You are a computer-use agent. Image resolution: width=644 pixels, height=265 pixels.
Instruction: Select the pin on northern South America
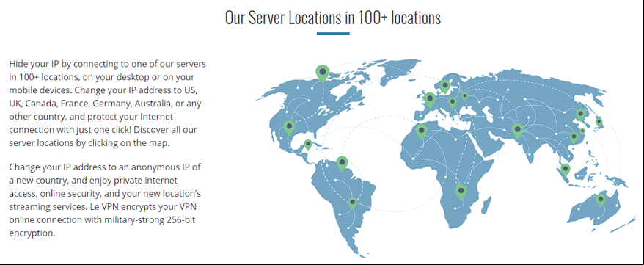point(342,163)
